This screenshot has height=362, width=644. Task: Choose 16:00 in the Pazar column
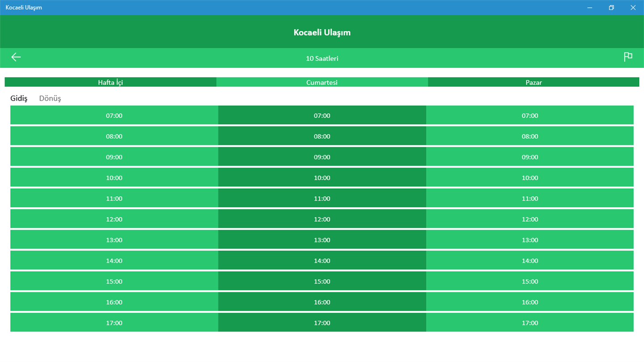click(x=530, y=302)
